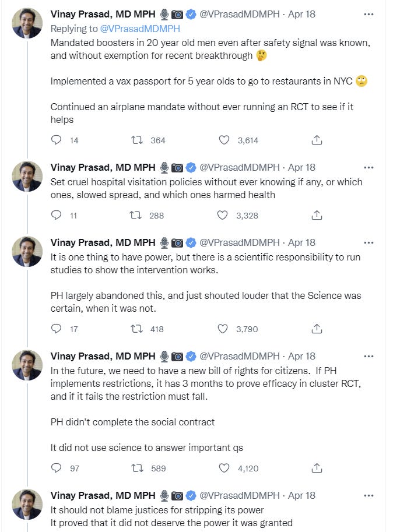393x532 pixels.
Task: Click the top tweet's profile avatar
Action: pos(27,23)
